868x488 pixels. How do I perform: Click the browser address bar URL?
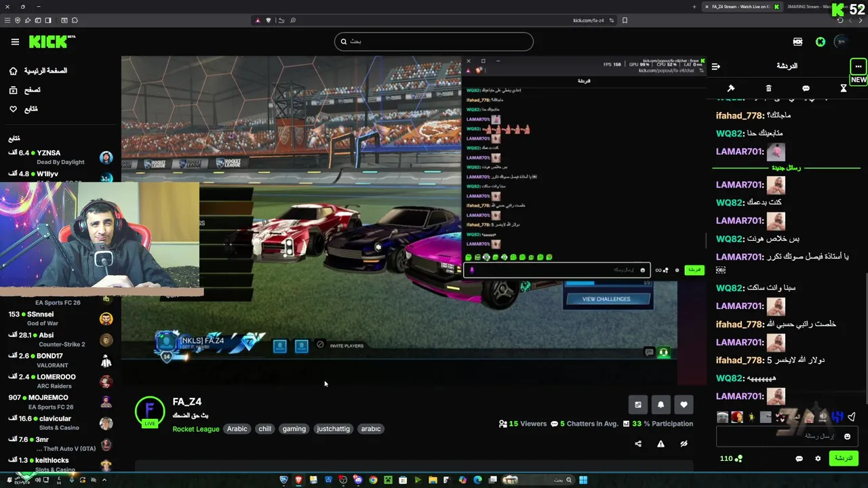[x=588, y=20]
